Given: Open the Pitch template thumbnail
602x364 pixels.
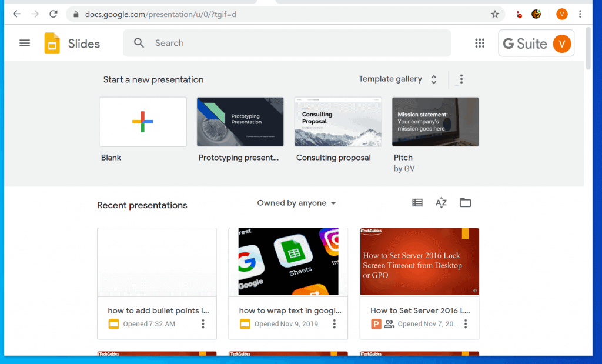Looking at the screenshot, I should (436, 122).
